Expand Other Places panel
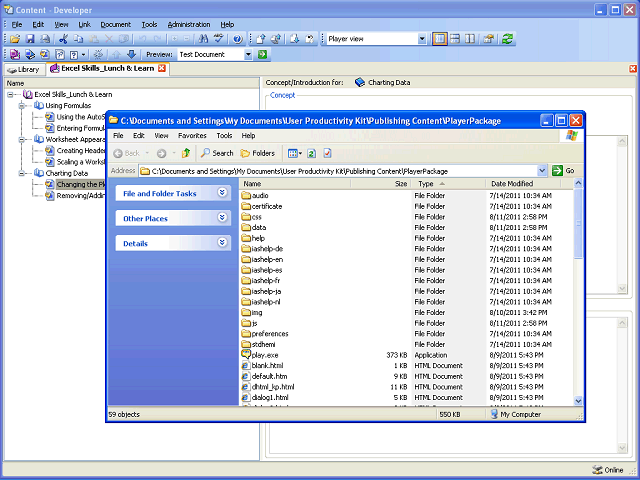The image size is (640, 480). (x=222, y=218)
